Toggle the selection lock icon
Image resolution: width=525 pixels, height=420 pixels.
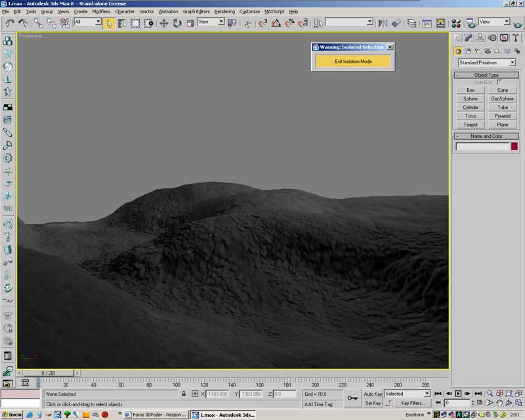coord(184,394)
